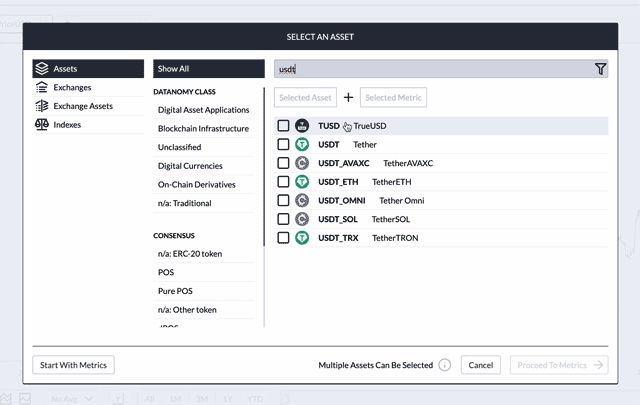Screen dimensions: 640x405
Task: Click the TetherETH asset name
Action: coord(391,182)
